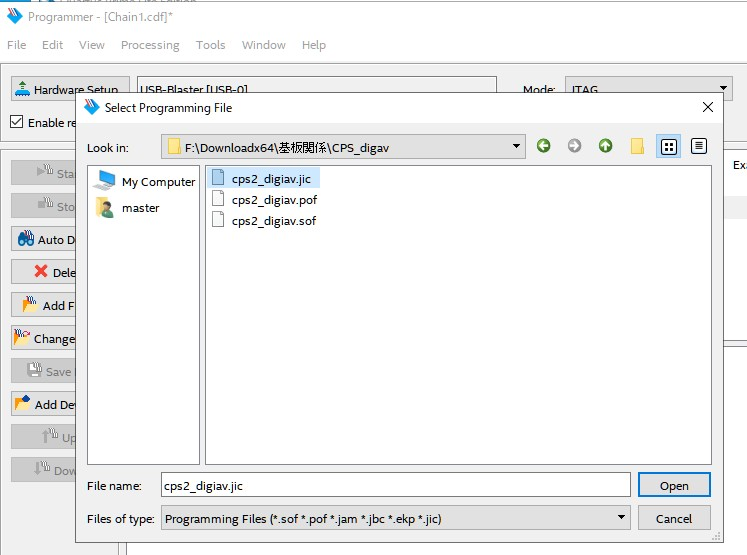Expand the Look in path dropdown
This screenshot has width=747, height=555.
[x=516, y=146]
